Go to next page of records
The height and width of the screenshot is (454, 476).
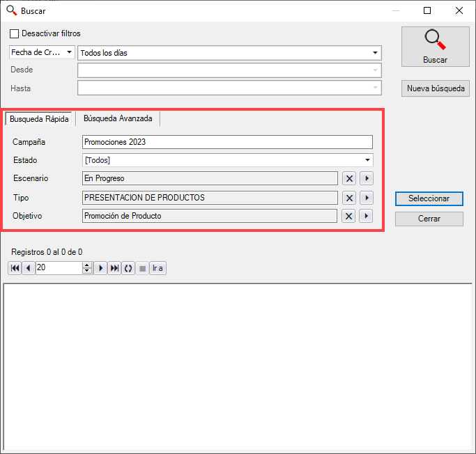[100, 268]
